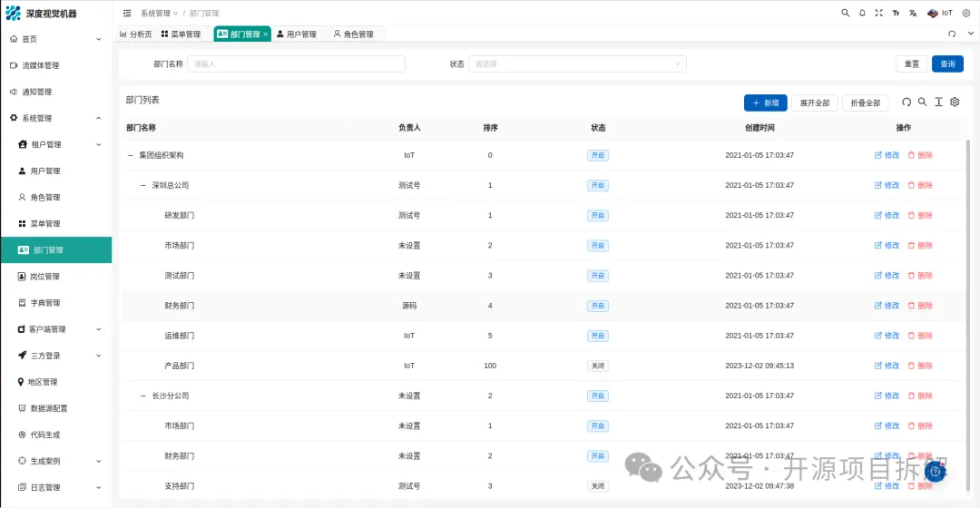The width and height of the screenshot is (980, 508).
Task: Click the IoT user avatar
Action: coord(933,13)
